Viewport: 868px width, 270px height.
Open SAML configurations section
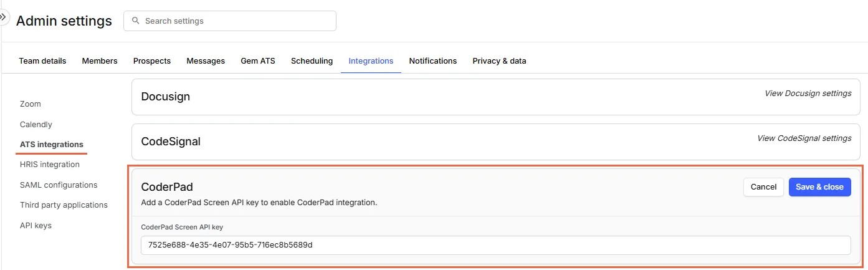(59, 185)
